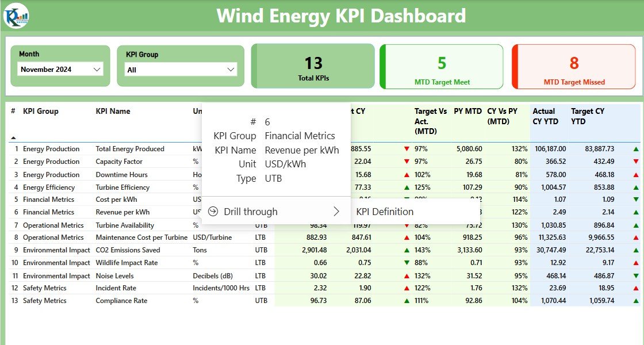The image size is (644, 345).
Task: Click the Target Vs Act. (MTD) header
Action: [x=431, y=121]
